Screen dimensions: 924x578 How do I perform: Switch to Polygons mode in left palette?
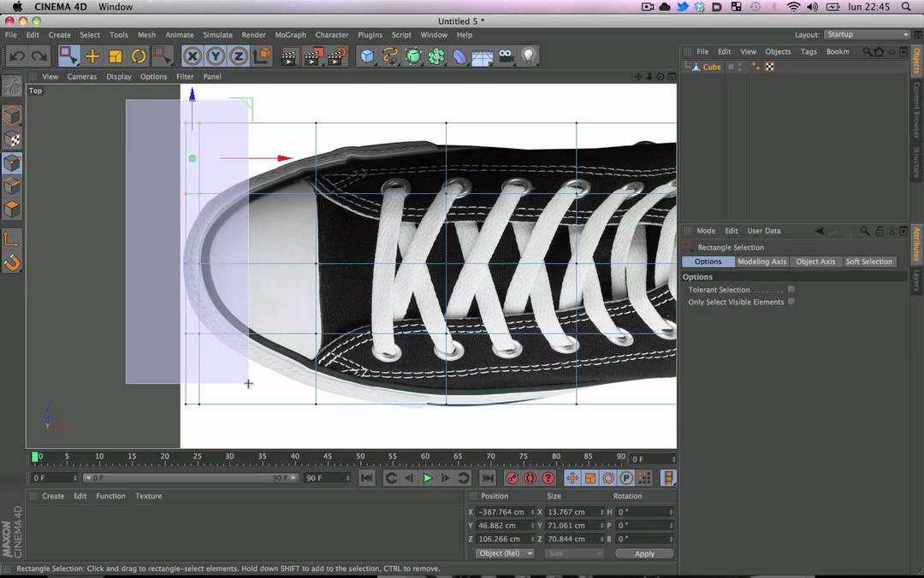pyautogui.click(x=12, y=209)
